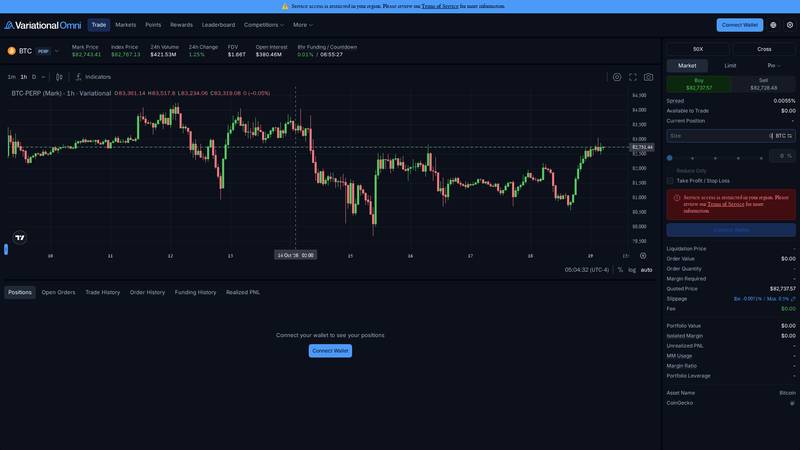This screenshot has height=450, width=800.
Task: Select the Buy side at $82,737.57
Action: [x=699, y=84]
